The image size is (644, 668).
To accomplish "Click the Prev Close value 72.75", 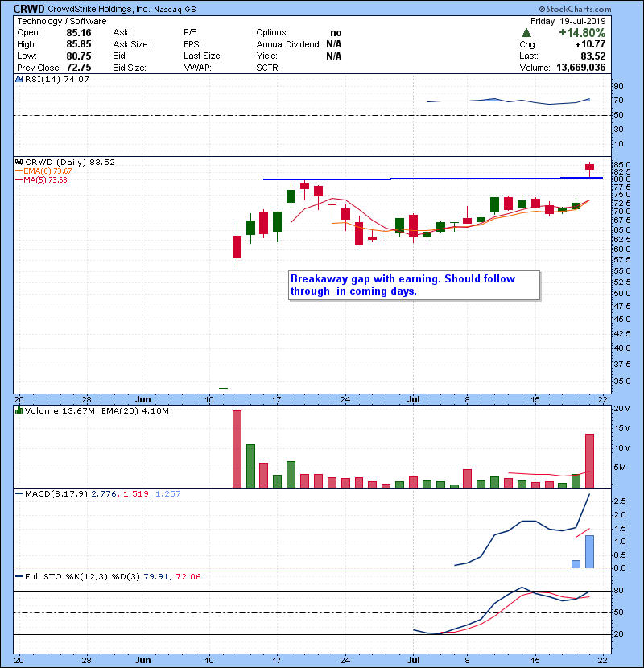I will [x=79, y=68].
